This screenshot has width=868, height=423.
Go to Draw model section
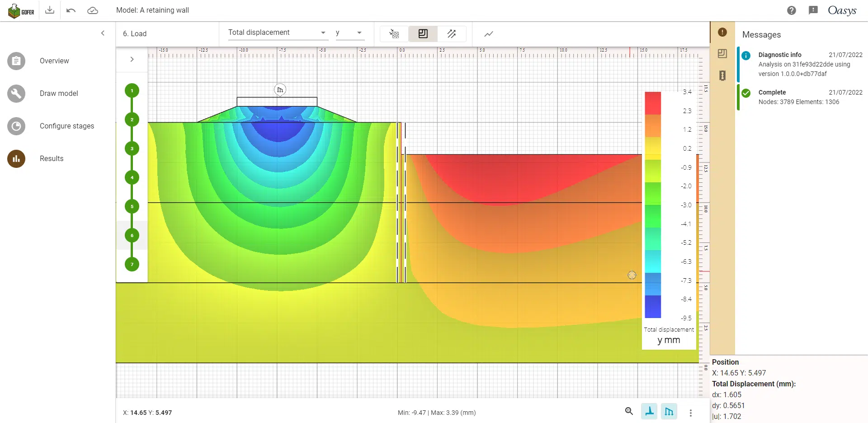59,93
